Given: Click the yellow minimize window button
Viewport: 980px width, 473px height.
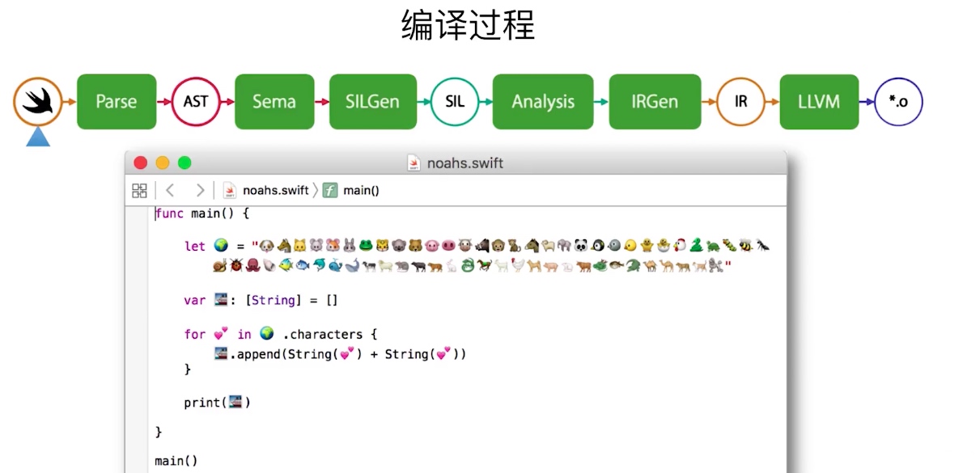Looking at the screenshot, I should (x=163, y=163).
